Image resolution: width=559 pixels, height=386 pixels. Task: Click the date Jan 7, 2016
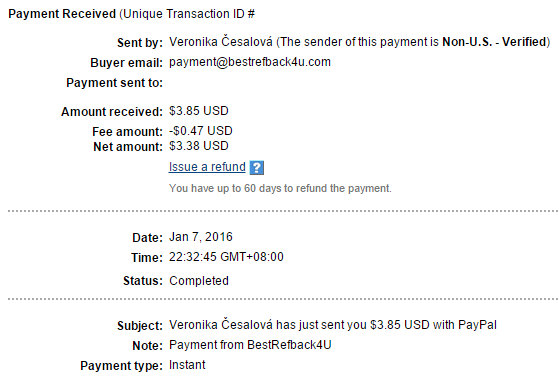(201, 237)
